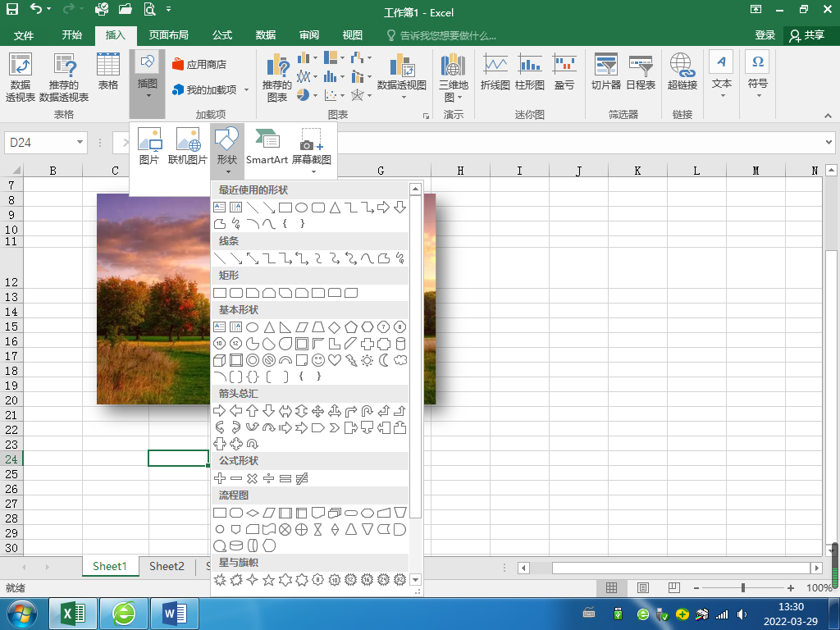Click the shapes list scroll down arrow

tap(415, 580)
